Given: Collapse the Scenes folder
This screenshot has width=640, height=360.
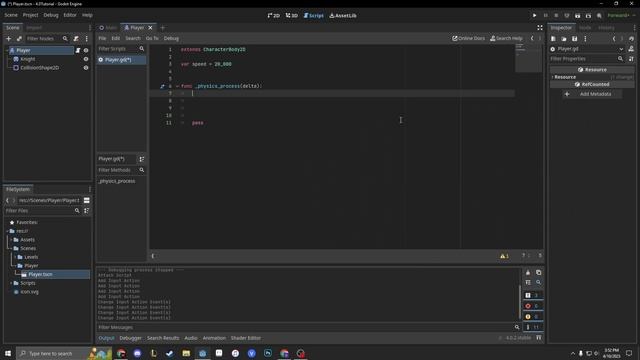Looking at the screenshot, I should click(11, 249).
